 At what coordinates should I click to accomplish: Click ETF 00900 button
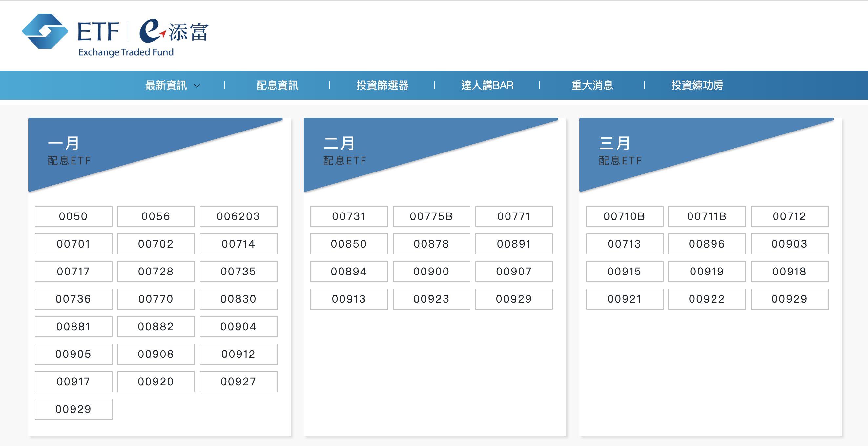point(432,272)
